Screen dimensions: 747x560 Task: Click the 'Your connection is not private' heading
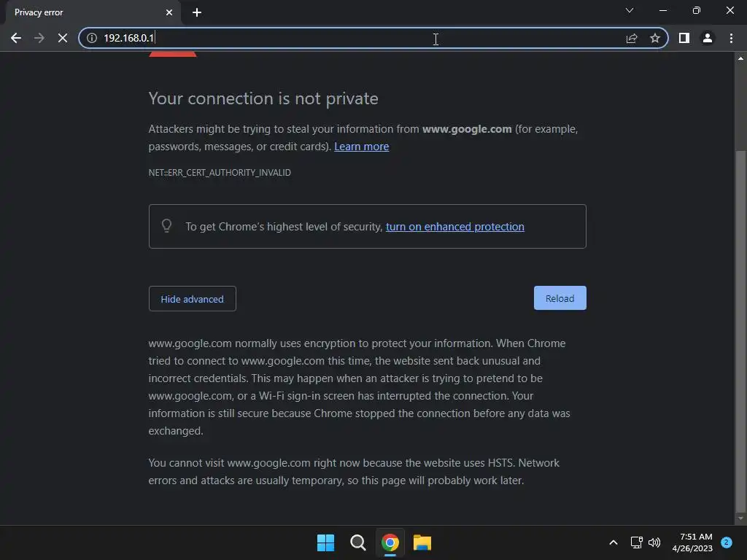point(263,98)
